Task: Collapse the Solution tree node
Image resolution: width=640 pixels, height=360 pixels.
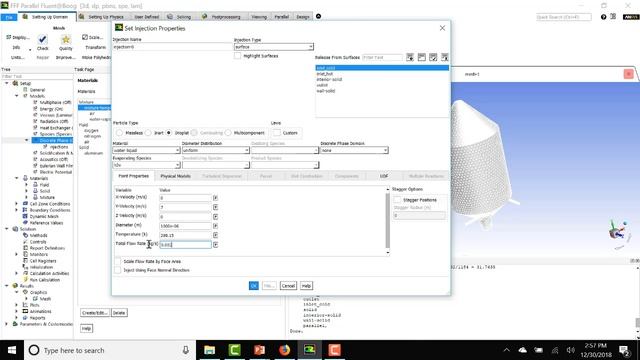Action: point(7,229)
